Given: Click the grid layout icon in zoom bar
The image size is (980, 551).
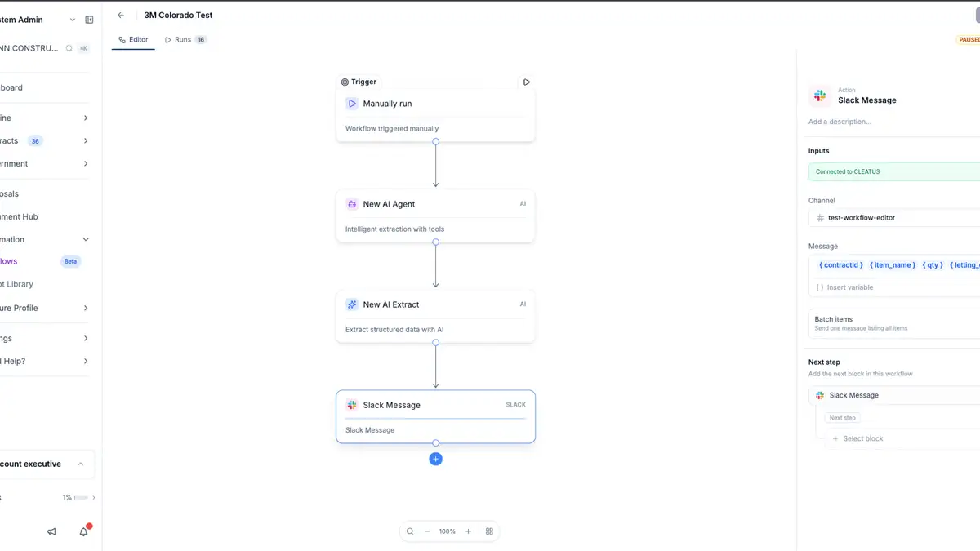Looking at the screenshot, I should pyautogui.click(x=489, y=531).
